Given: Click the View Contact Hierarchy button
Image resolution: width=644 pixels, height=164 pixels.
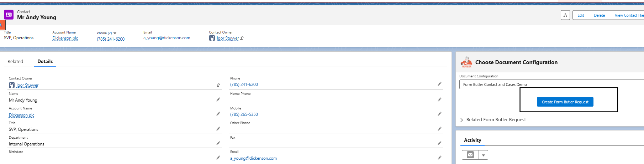Looking at the screenshot, I should tap(627, 15).
